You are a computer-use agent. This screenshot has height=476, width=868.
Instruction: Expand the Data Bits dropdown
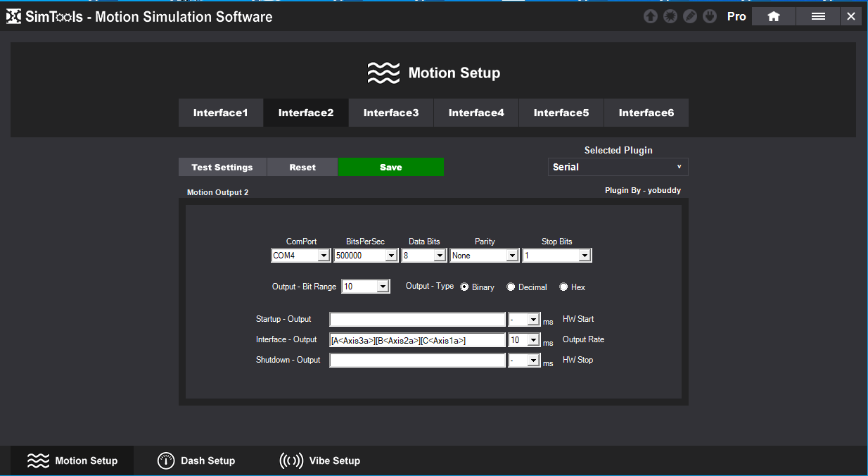coord(424,256)
